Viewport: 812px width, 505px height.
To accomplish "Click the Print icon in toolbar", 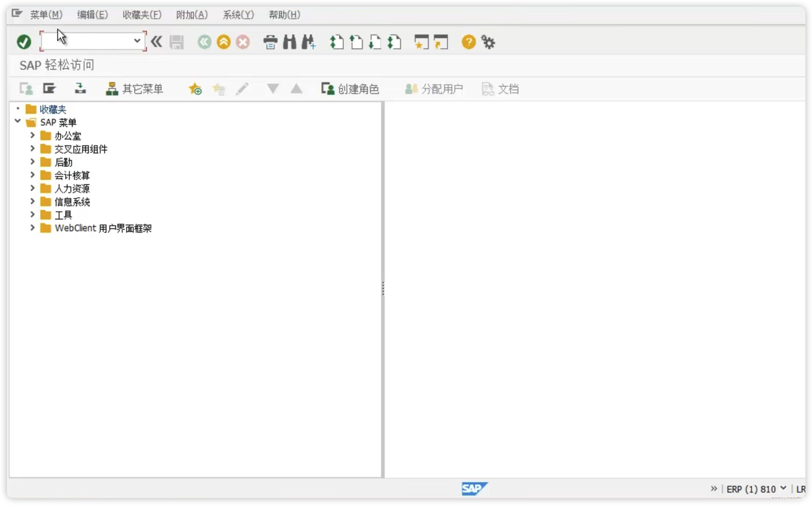I will pos(270,42).
